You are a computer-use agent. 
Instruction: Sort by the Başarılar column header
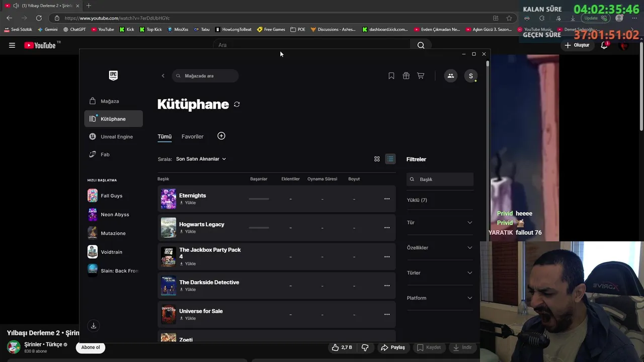259,179
